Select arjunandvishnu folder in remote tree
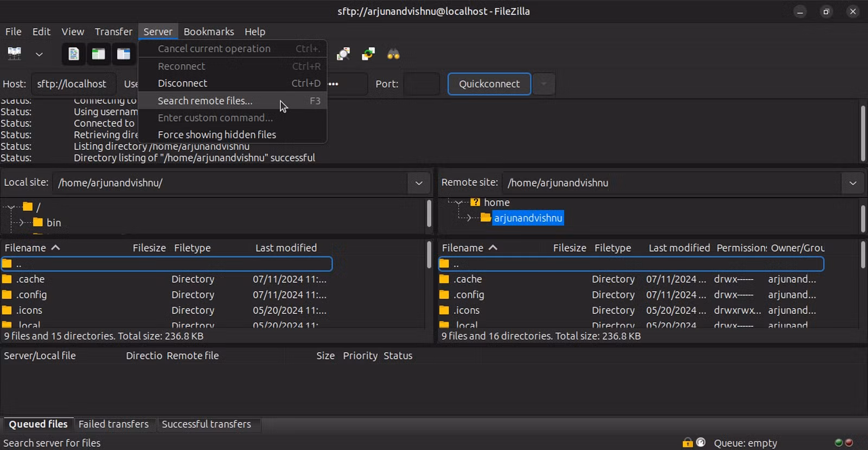Viewport: 868px width, 450px height. [528, 218]
